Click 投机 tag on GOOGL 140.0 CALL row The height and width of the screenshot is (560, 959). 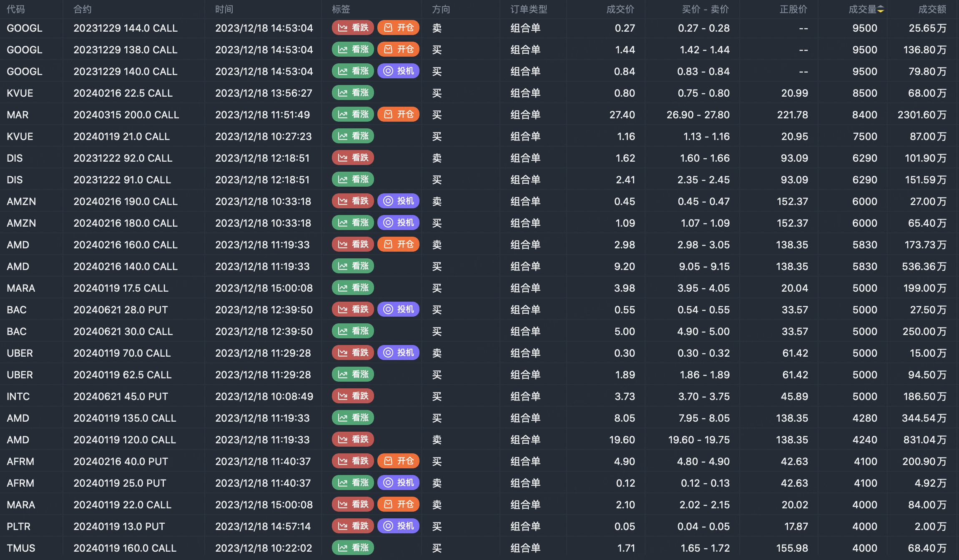click(398, 71)
